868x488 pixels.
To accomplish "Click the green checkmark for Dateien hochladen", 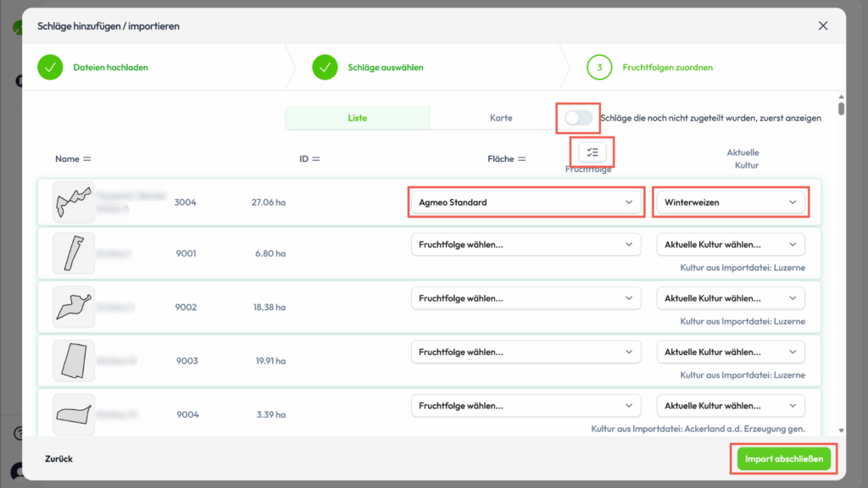I will (x=51, y=67).
